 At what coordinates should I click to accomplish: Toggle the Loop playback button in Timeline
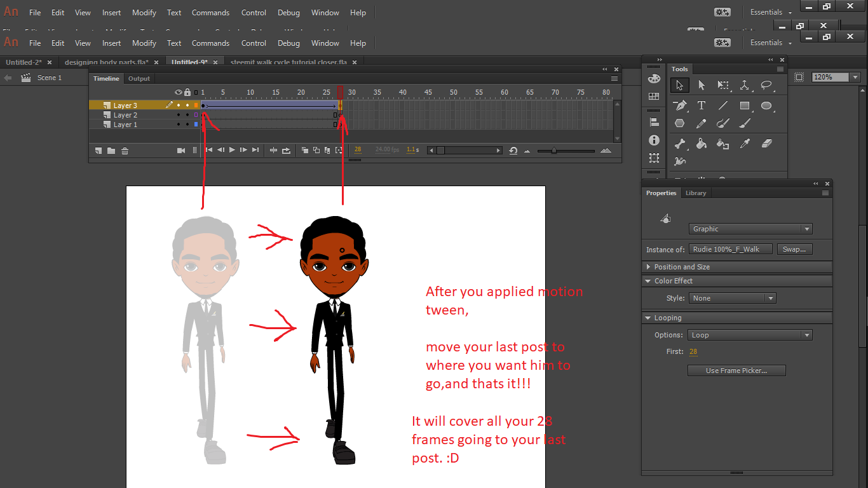coord(286,151)
